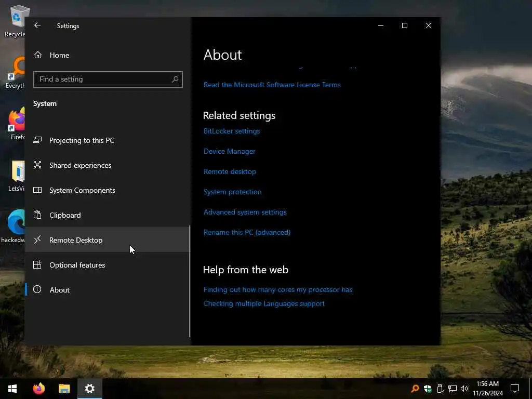Open Advanced system settings link
The width and height of the screenshot is (532, 399).
245,212
